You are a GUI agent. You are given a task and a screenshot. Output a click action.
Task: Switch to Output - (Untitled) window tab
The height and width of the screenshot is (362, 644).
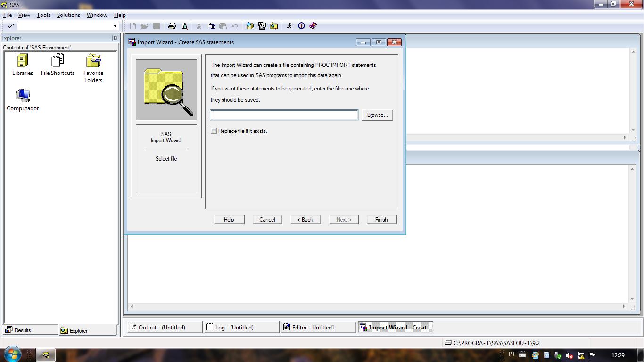point(164,327)
